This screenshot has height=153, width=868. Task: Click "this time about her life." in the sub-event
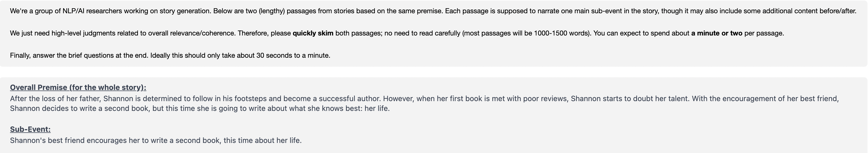[x=262, y=141]
